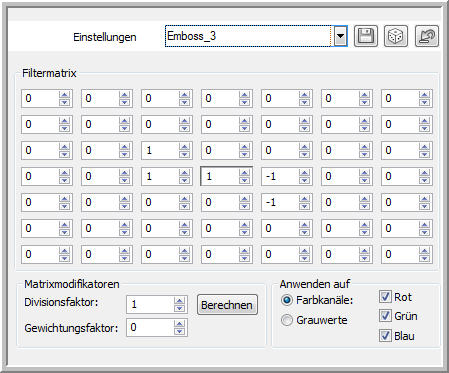The height and width of the screenshot is (373, 449).
Task: Toggle the Grün channel checkbox
Action: [385, 315]
